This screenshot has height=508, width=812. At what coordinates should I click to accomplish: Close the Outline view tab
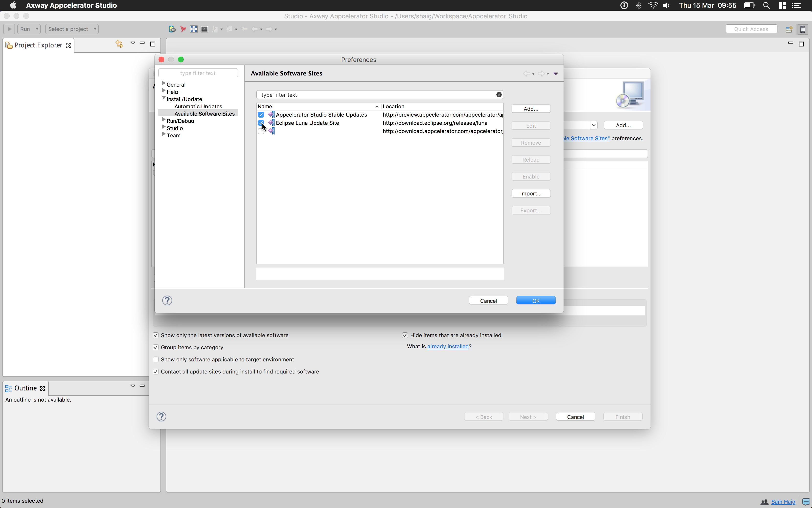pyautogui.click(x=43, y=388)
